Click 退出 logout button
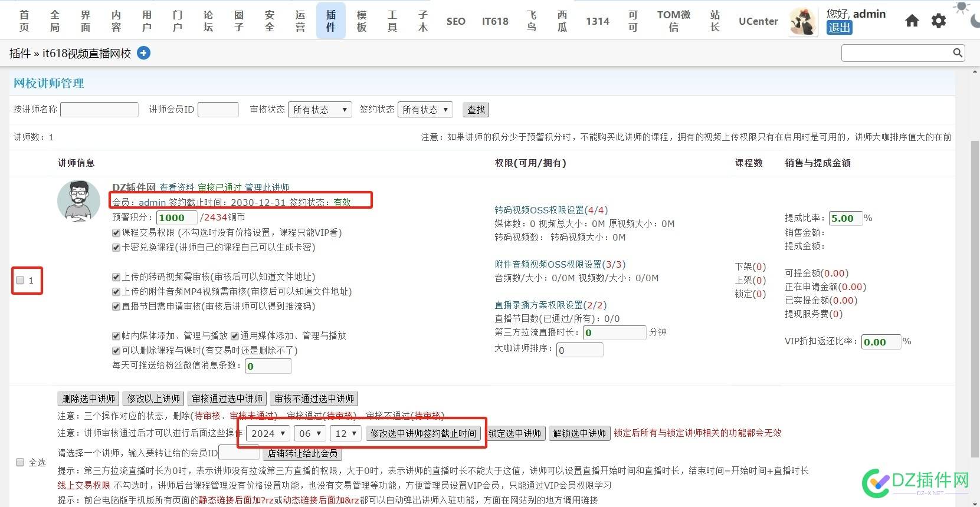The width and height of the screenshot is (980, 507). [x=839, y=27]
